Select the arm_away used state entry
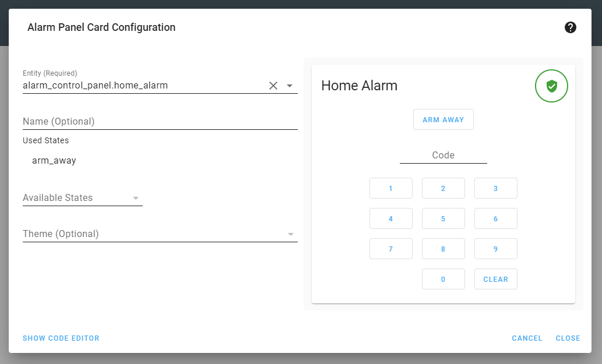The image size is (602, 364). pyautogui.click(x=54, y=160)
